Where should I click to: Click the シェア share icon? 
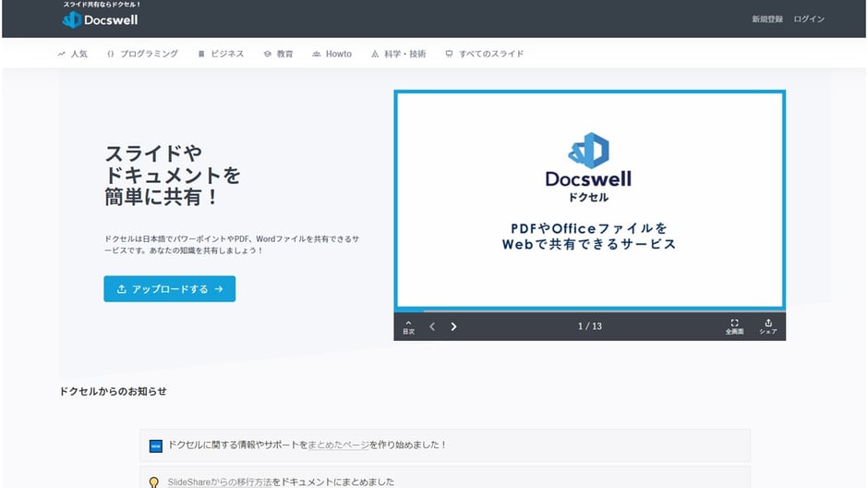point(767,327)
